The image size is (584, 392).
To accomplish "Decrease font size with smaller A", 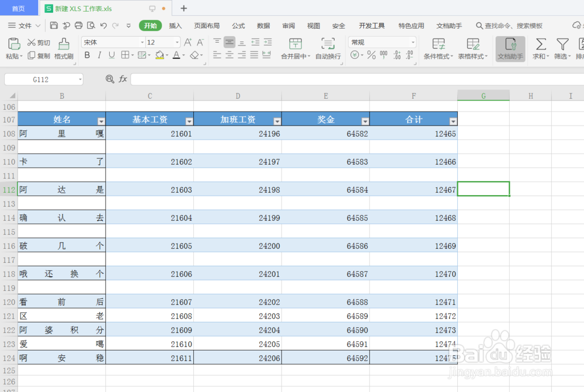I will pos(200,42).
